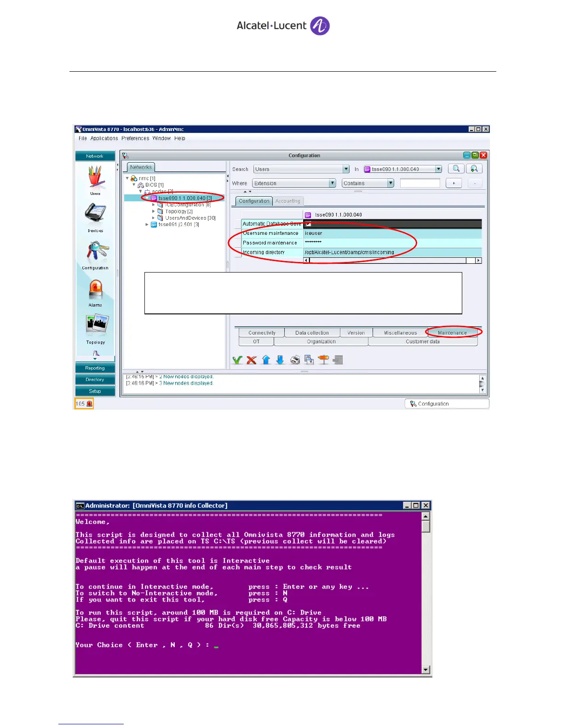Click the magnifier search icon button

point(456,169)
